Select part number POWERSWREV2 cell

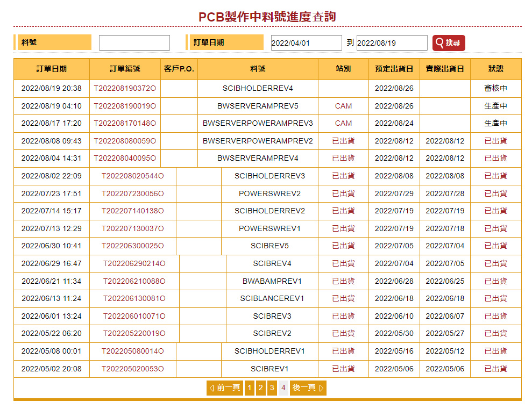click(x=269, y=193)
